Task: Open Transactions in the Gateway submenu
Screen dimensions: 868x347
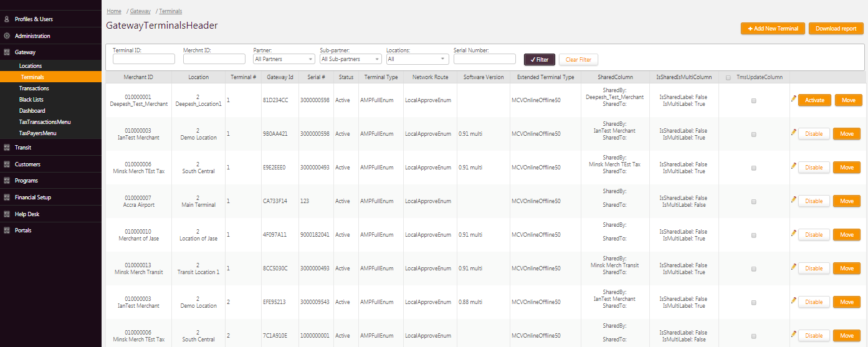Action: click(x=34, y=88)
